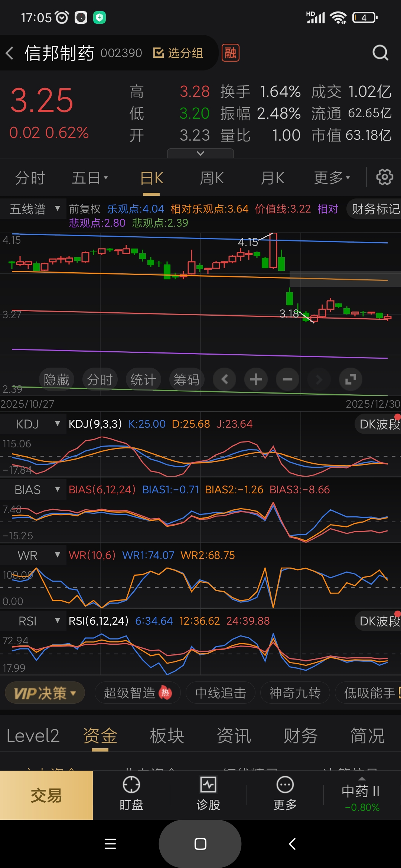Move chart left with arrow icon
The height and width of the screenshot is (868, 401).
[x=224, y=379]
